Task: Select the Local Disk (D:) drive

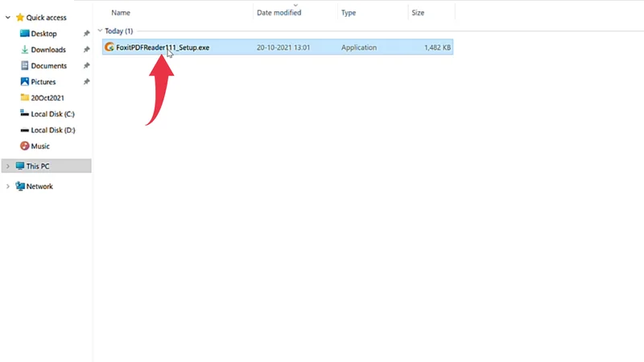Action: click(x=53, y=130)
